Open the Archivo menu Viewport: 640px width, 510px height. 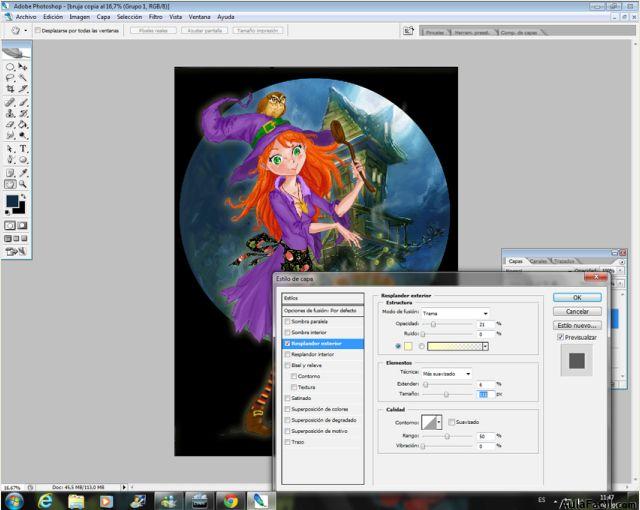pos(26,17)
